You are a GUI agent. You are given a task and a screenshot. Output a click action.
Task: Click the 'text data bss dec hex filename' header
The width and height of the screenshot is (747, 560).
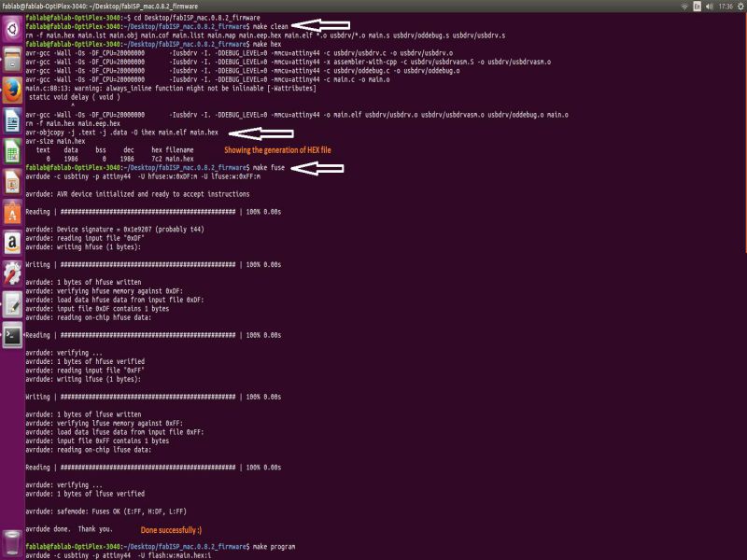(115, 150)
